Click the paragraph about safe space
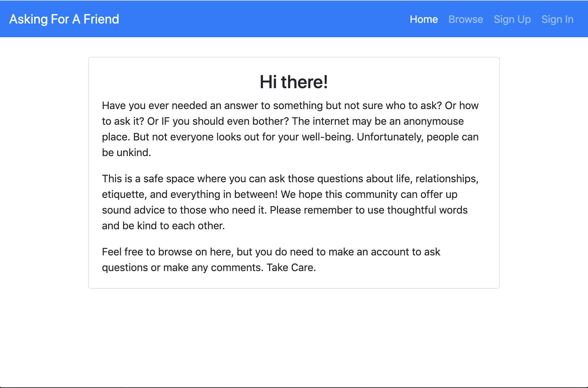 coord(290,202)
